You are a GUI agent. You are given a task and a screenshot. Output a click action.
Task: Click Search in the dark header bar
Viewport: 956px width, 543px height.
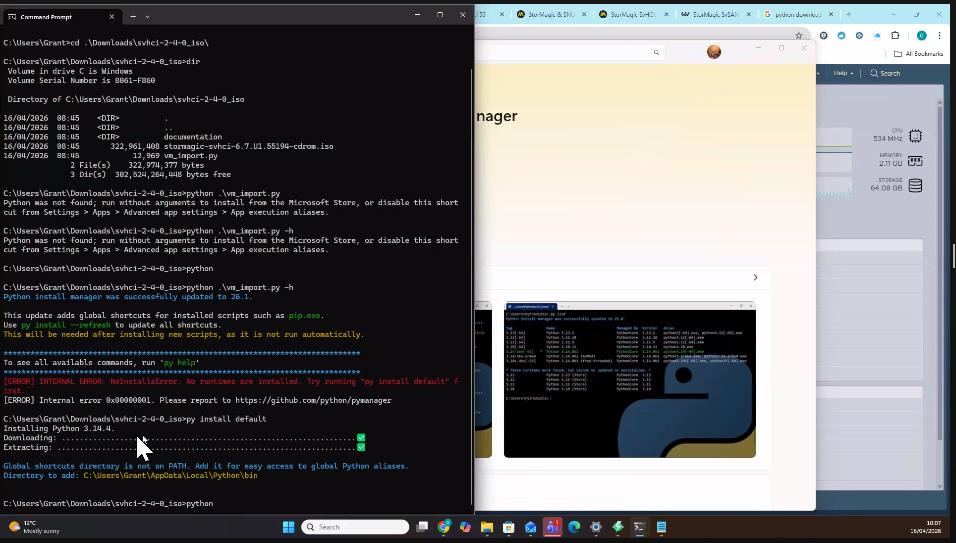click(x=885, y=73)
